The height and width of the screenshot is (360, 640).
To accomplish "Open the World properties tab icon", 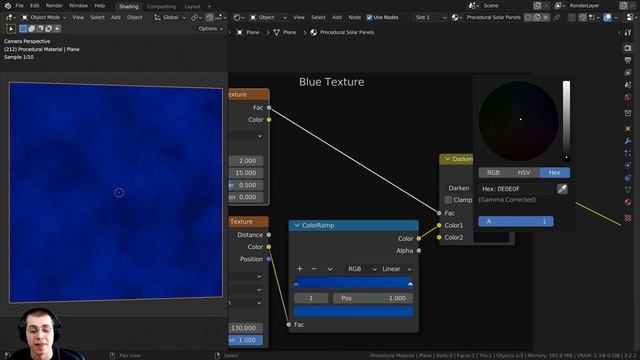I will [628, 97].
